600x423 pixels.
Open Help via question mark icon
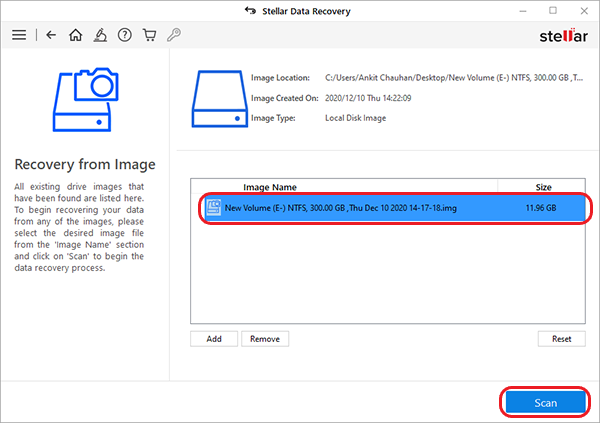[x=126, y=35]
